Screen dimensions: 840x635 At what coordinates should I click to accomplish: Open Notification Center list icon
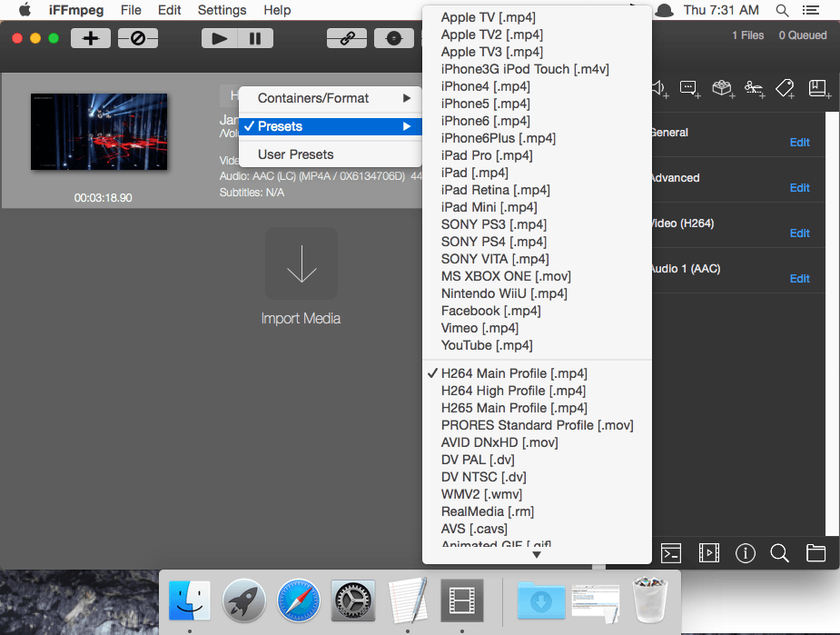click(x=811, y=10)
